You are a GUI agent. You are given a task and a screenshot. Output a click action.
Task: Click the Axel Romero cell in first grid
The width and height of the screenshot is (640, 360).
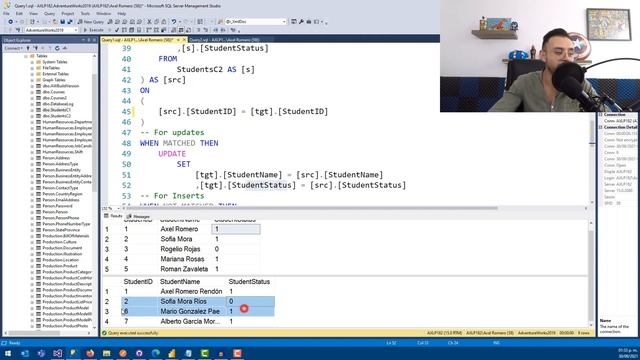[179, 229]
